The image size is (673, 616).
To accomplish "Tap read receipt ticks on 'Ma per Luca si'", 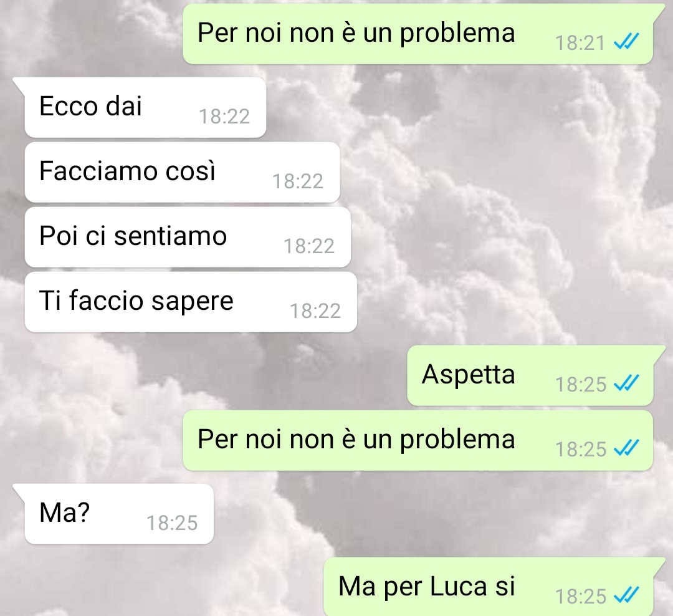I will click(x=626, y=595).
